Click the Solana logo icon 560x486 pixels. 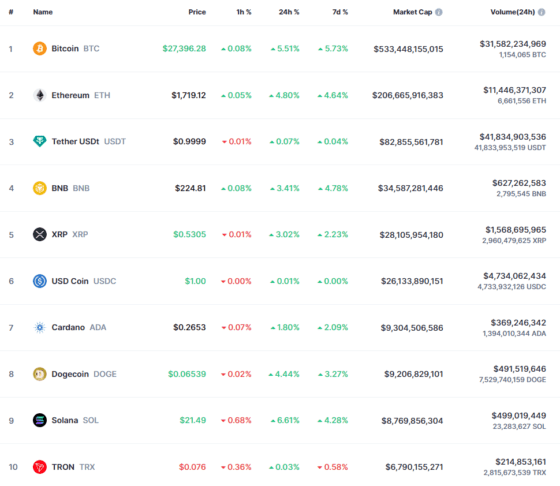(40, 420)
